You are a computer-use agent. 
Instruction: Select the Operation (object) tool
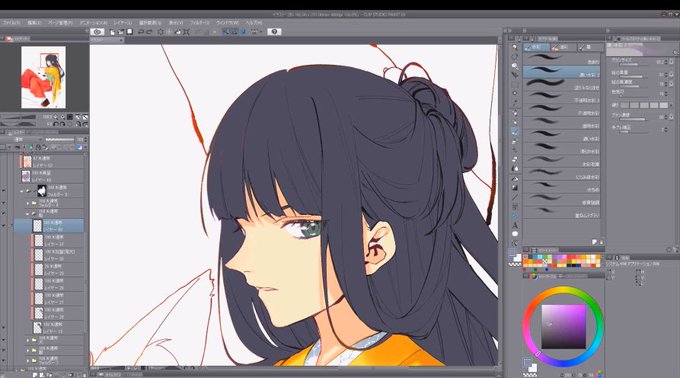(x=515, y=66)
